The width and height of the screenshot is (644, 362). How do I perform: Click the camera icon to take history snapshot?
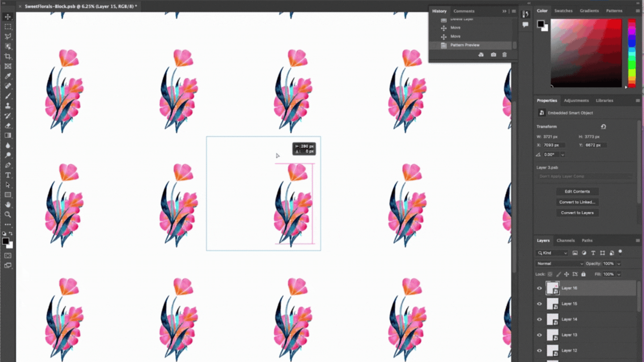493,54
